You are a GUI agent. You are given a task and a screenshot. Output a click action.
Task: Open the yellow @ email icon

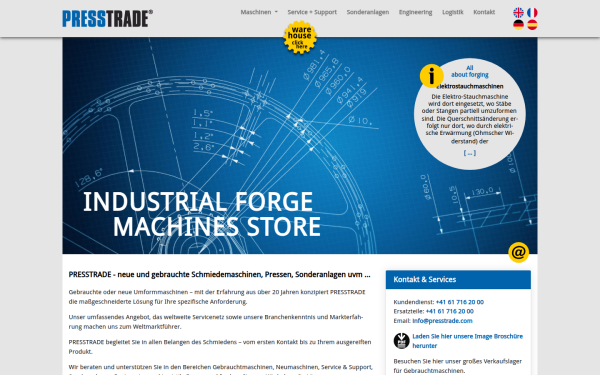[518, 252]
